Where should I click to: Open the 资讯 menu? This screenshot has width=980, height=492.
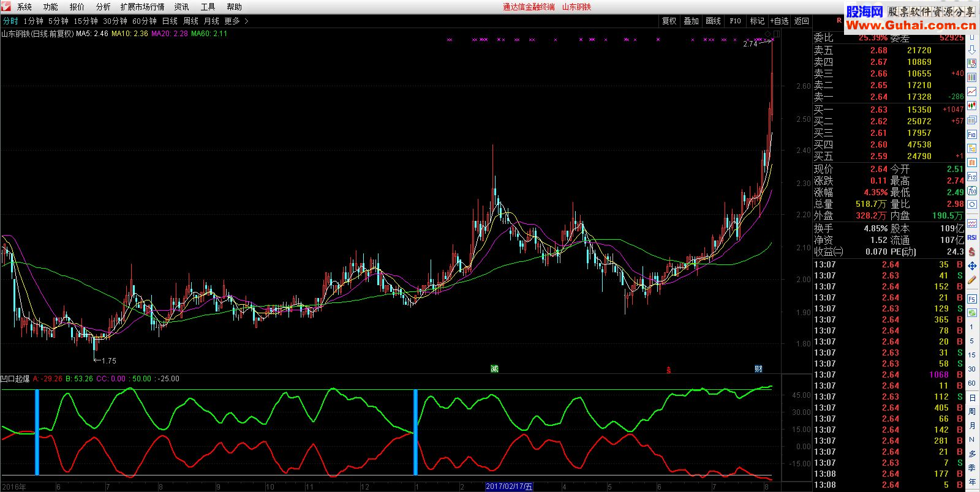coord(181,7)
